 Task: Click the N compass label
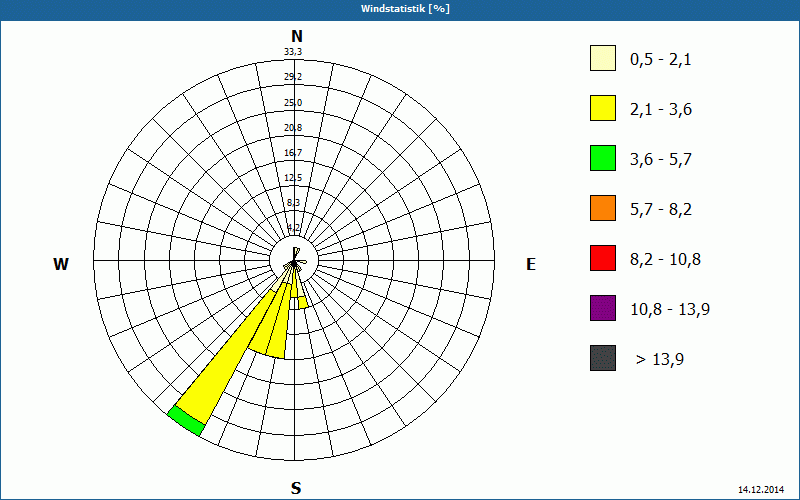coord(296,36)
